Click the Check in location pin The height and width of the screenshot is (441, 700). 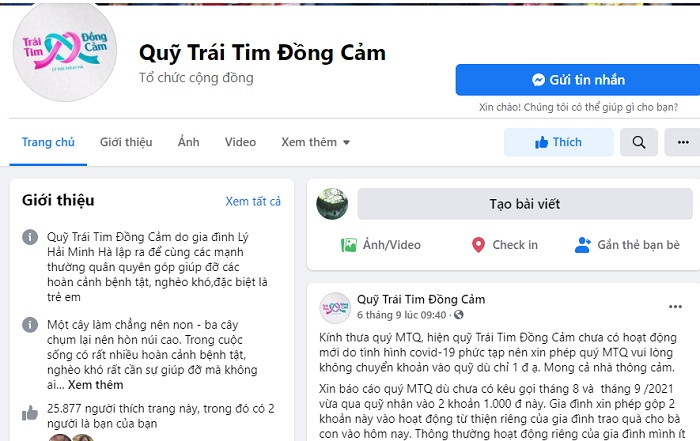(x=478, y=245)
